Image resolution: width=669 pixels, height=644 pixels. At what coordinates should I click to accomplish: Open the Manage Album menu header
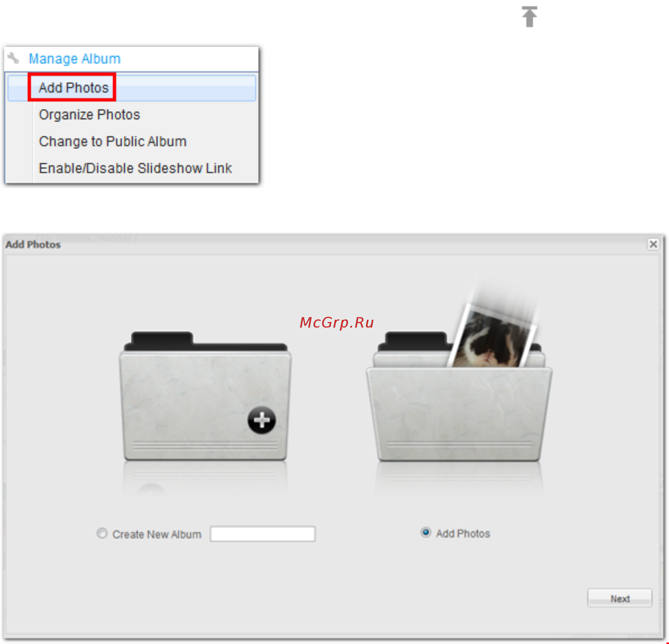pyautogui.click(x=75, y=59)
